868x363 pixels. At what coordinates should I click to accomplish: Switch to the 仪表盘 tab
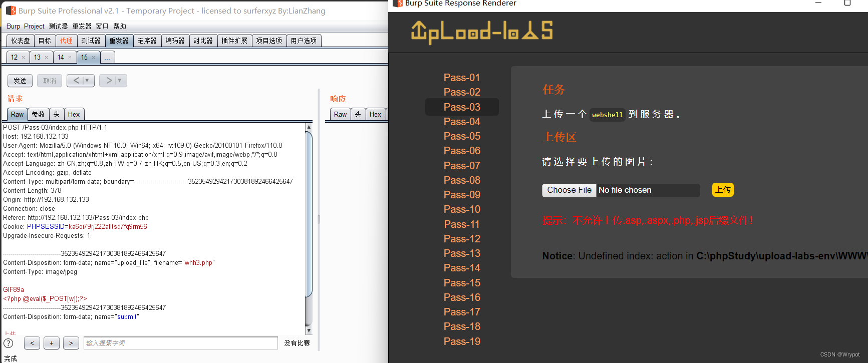(x=21, y=41)
